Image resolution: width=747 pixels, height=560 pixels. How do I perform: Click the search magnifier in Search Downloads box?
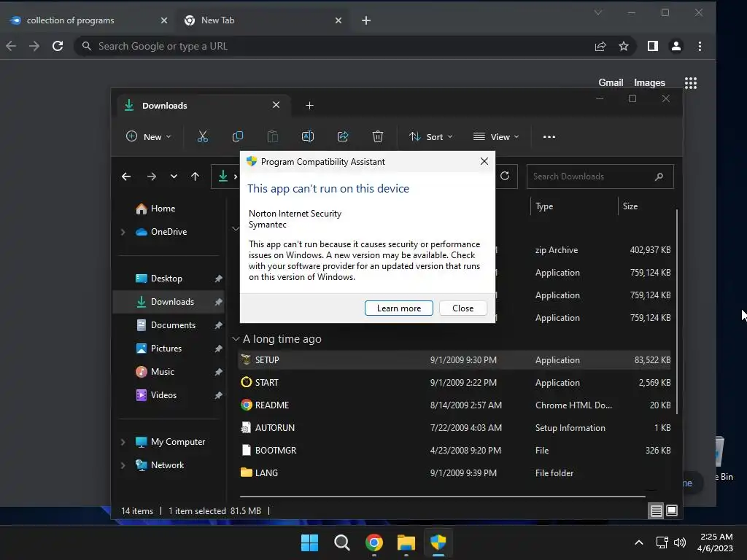659,176
